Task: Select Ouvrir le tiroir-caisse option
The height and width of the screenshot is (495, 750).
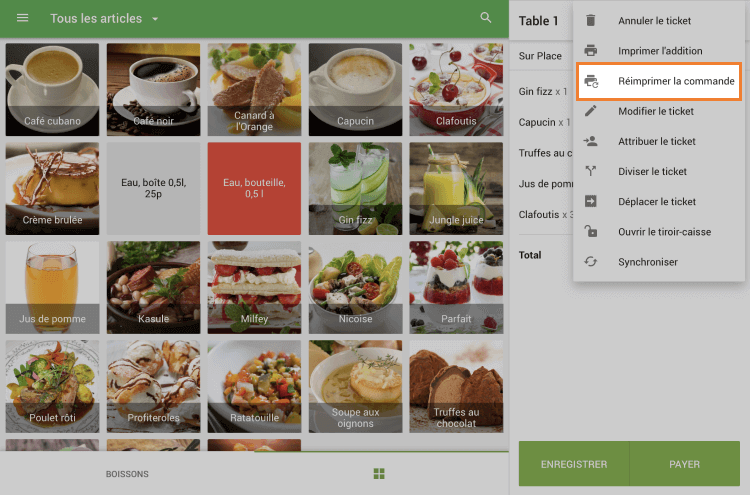Action: pyautogui.click(x=664, y=232)
